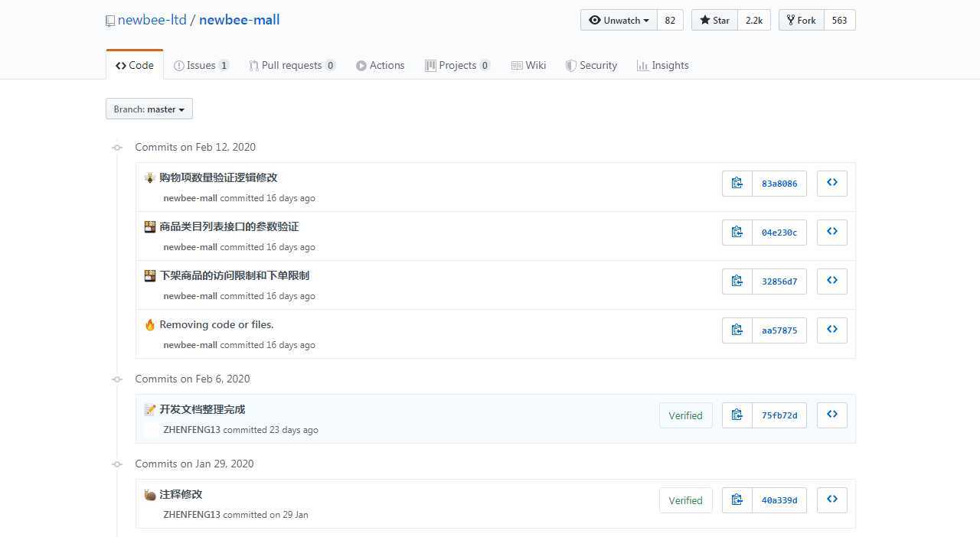
Task: Open the Unwatch notifications dropdown
Action: click(619, 21)
